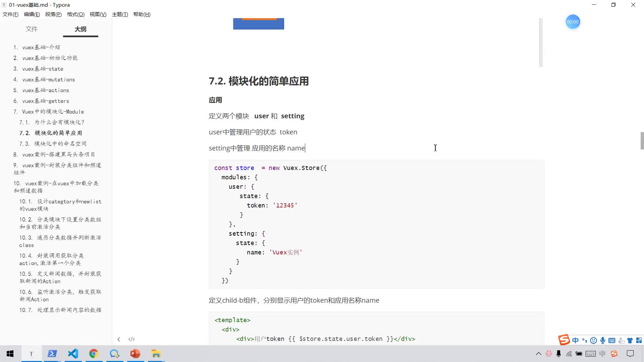This screenshot has height=362, width=644.
Task: Jump to outline 10.4 封装调用获取分类action
Action: point(51,259)
